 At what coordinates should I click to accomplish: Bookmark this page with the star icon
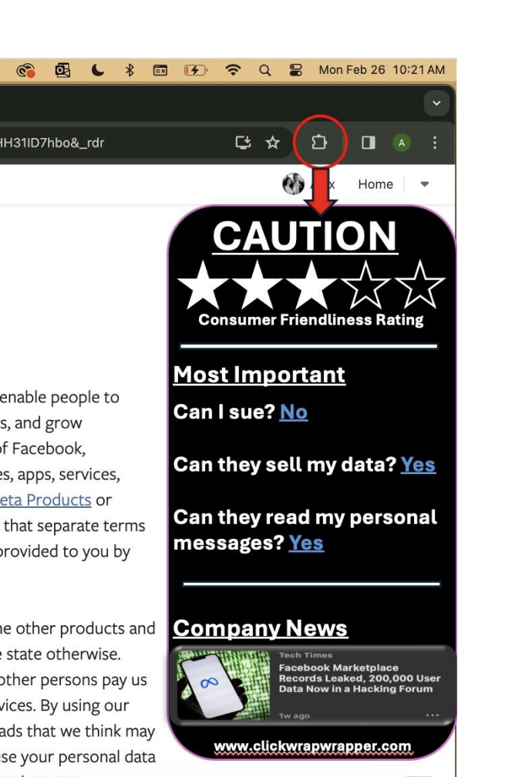click(x=273, y=143)
